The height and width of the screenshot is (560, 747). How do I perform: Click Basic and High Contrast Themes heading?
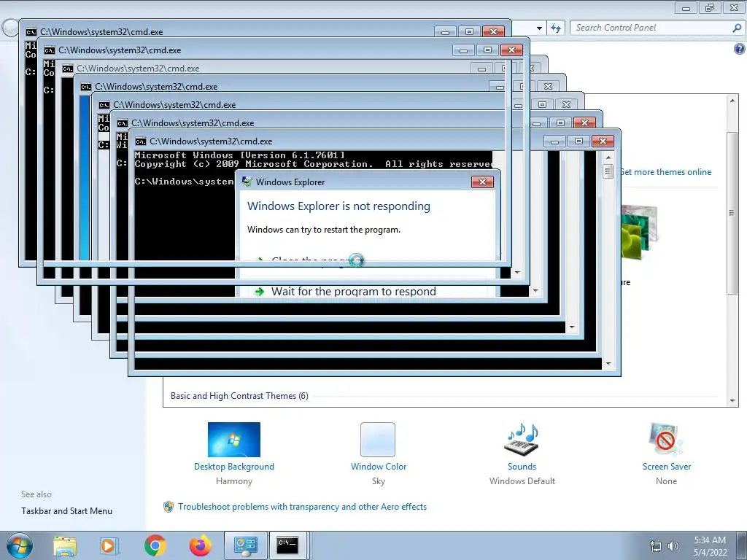point(239,396)
